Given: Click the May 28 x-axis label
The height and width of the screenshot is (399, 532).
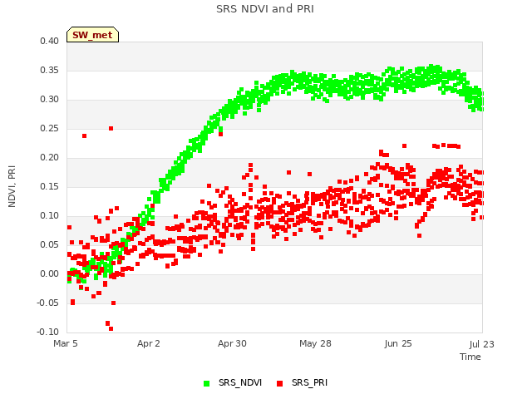Looking at the screenshot, I should tap(315, 343).
